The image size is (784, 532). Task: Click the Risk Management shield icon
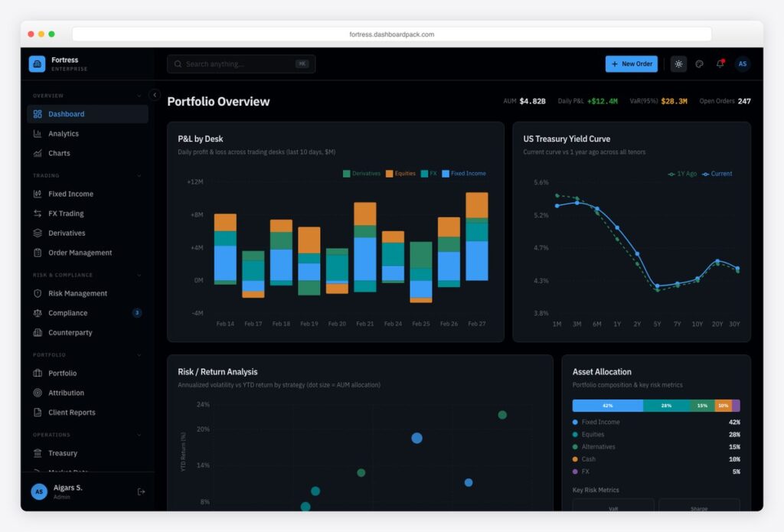tap(38, 293)
